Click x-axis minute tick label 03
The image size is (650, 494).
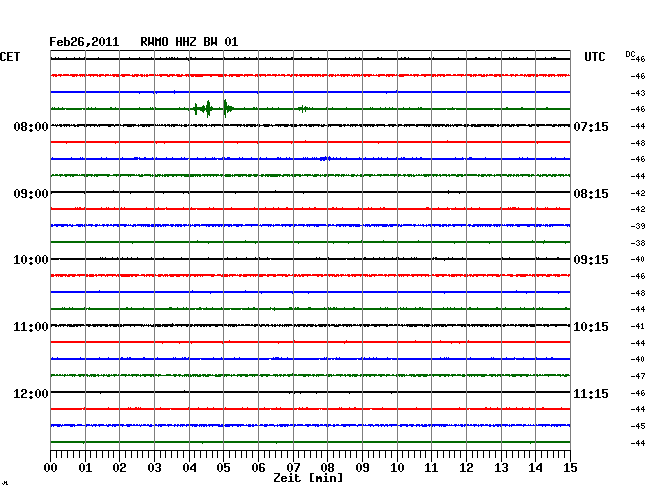pos(154,467)
